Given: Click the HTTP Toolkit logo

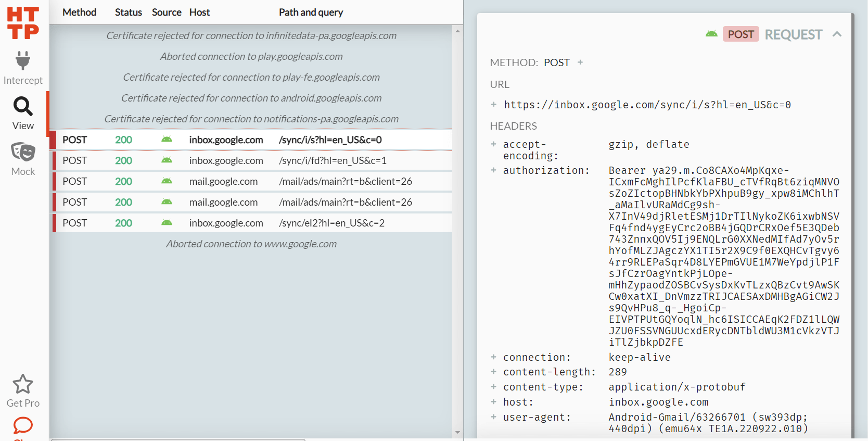Looking at the screenshot, I should pyautogui.click(x=23, y=23).
